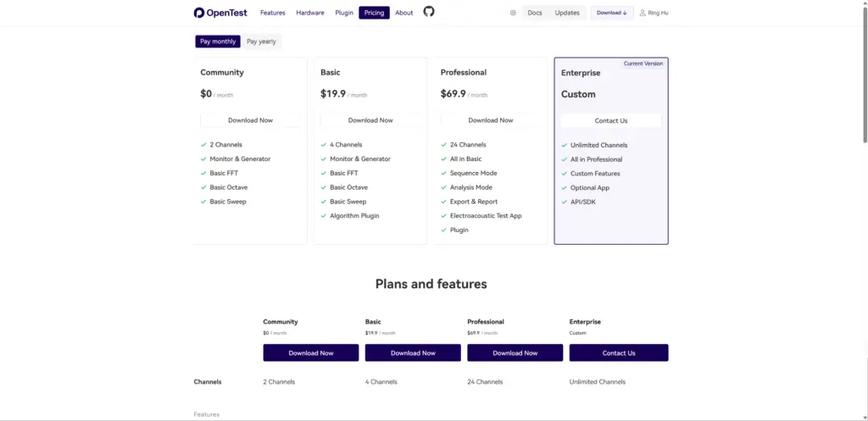Click Download Now on Community card
Viewport: 868px width, 421px height.
coord(250,120)
